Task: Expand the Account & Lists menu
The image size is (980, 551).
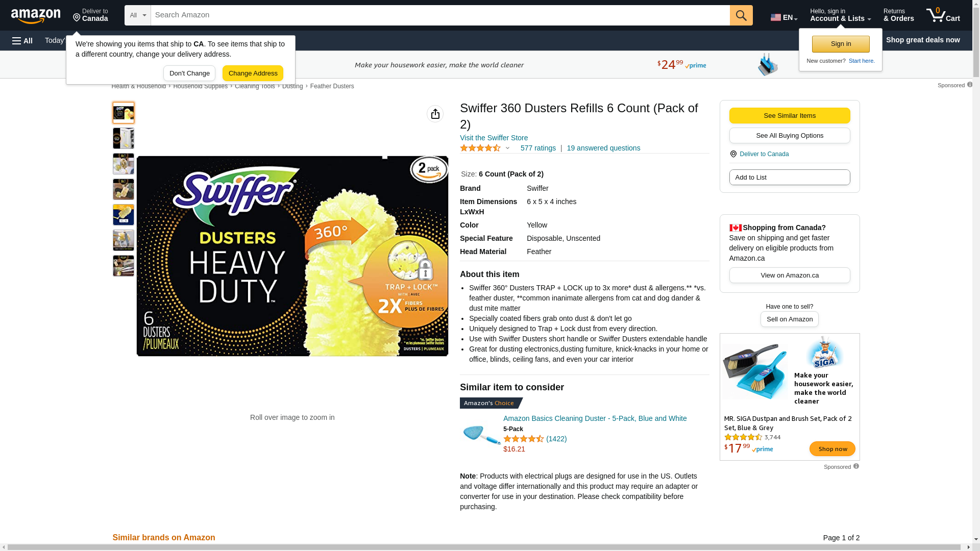Action: coord(840,15)
